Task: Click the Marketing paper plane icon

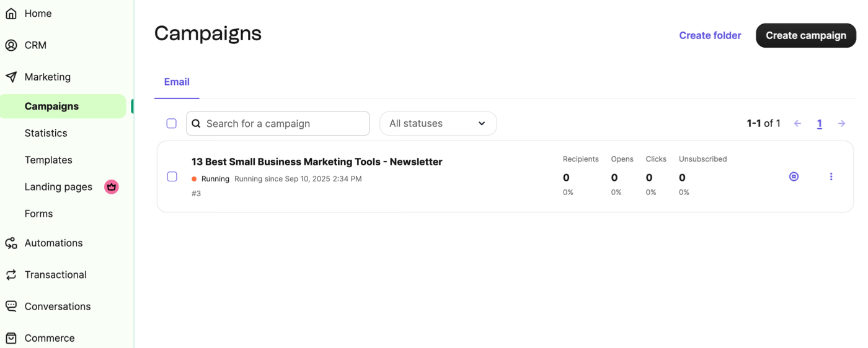Action: tap(11, 77)
